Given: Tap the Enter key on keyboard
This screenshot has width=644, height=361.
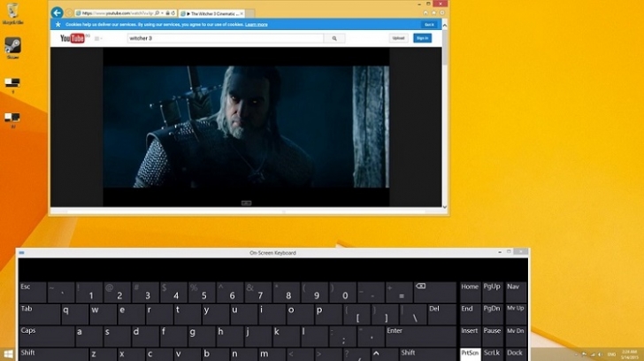Looking at the screenshot, I should [x=420, y=336].
